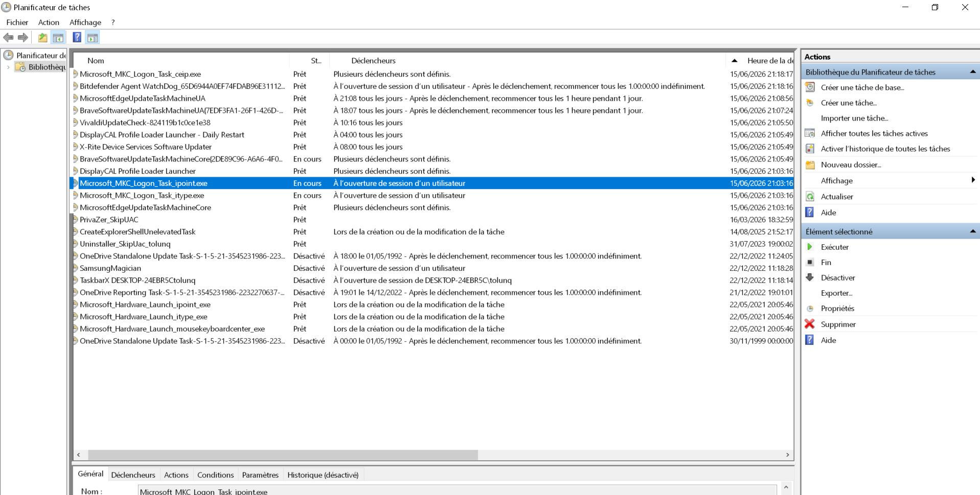Click the details pane scroll up arrow

(x=786, y=487)
